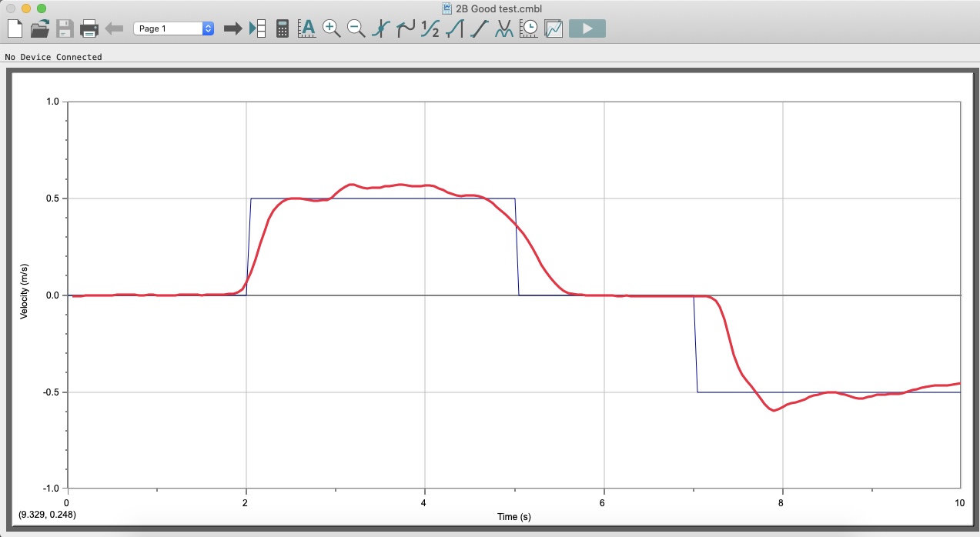
Task: Zoom out with the minus magnifier
Action: coord(356,29)
